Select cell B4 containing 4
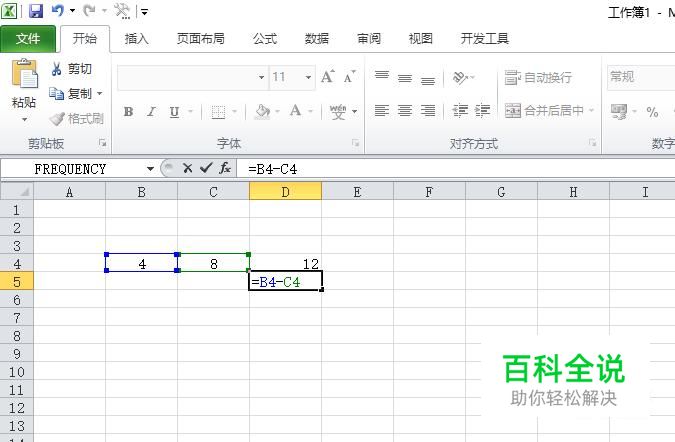Image resolution: width=675 pixels, height=442 pixels. 142,263
